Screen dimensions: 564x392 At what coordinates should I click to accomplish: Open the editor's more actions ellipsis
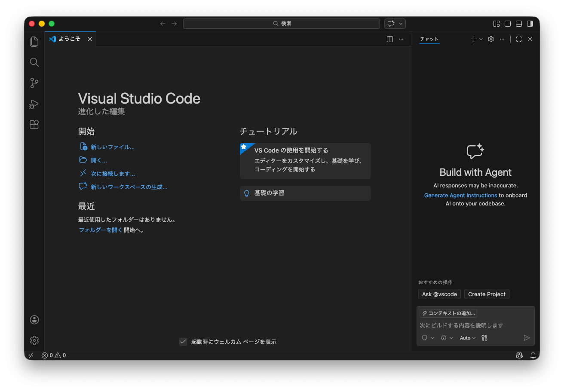click(x=401, y=39)
